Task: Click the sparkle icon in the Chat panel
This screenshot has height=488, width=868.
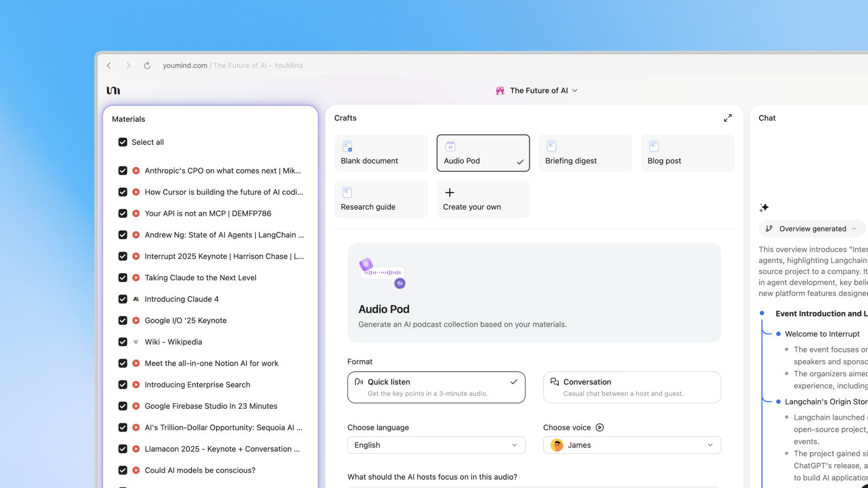Action: click(763, 207)
